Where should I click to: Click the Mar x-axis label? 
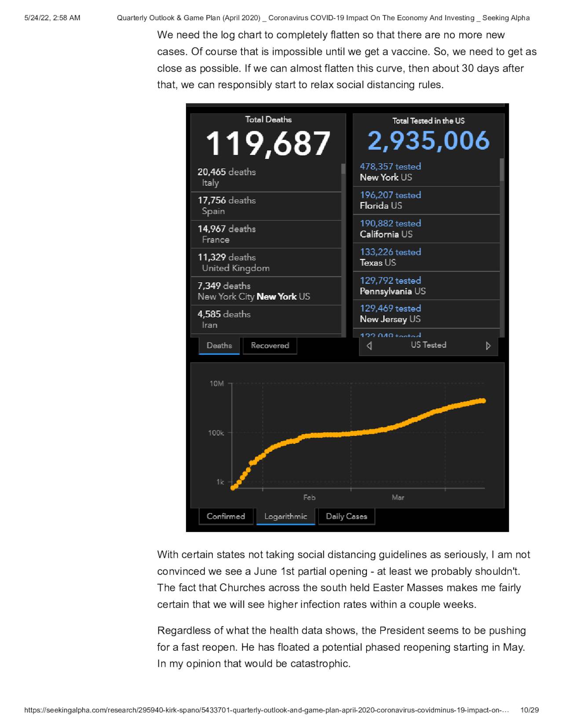tap(398, 498)
